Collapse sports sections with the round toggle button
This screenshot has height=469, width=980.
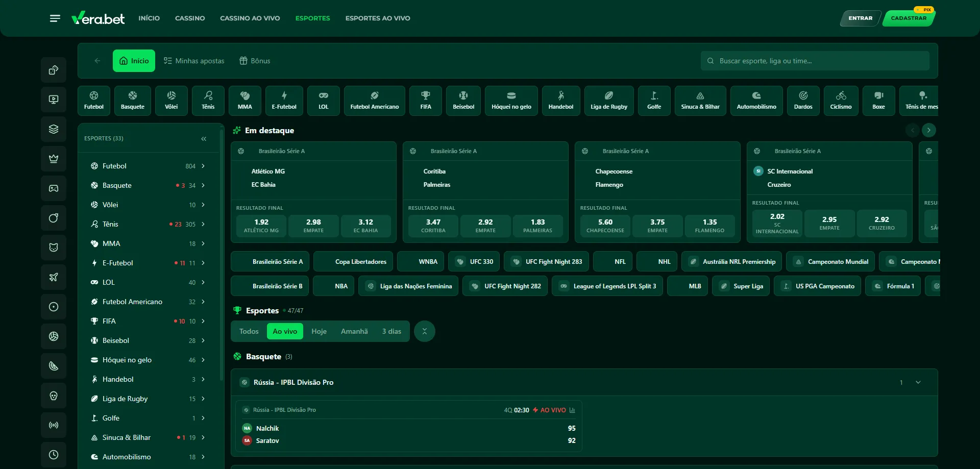click(x=424, y=331)
